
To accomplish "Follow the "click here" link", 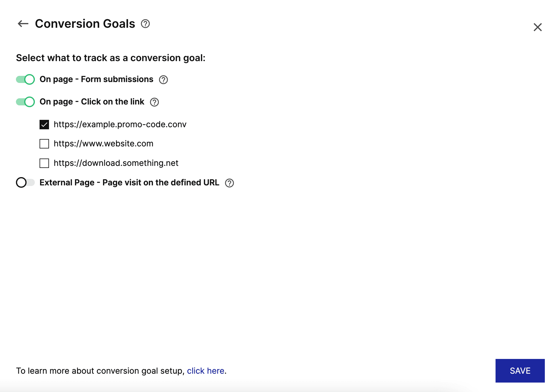I will 205,371.
